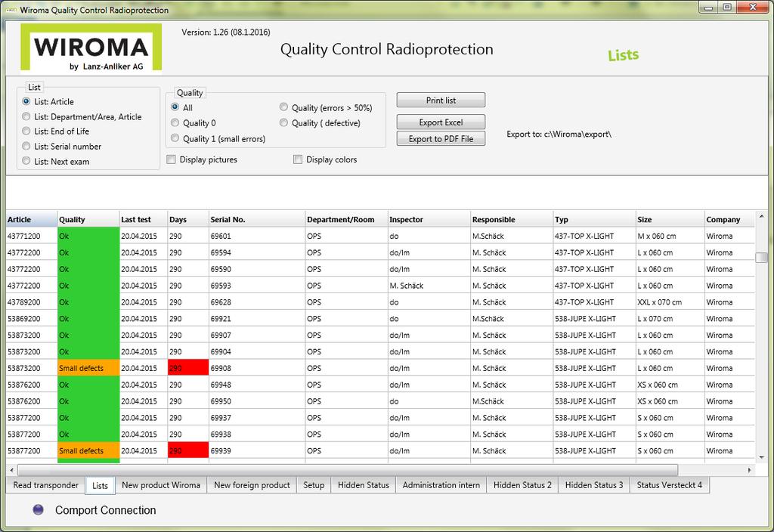The image size is (774, 532).
Task: Select the Quality All radio button
Action: coord(175,107)
